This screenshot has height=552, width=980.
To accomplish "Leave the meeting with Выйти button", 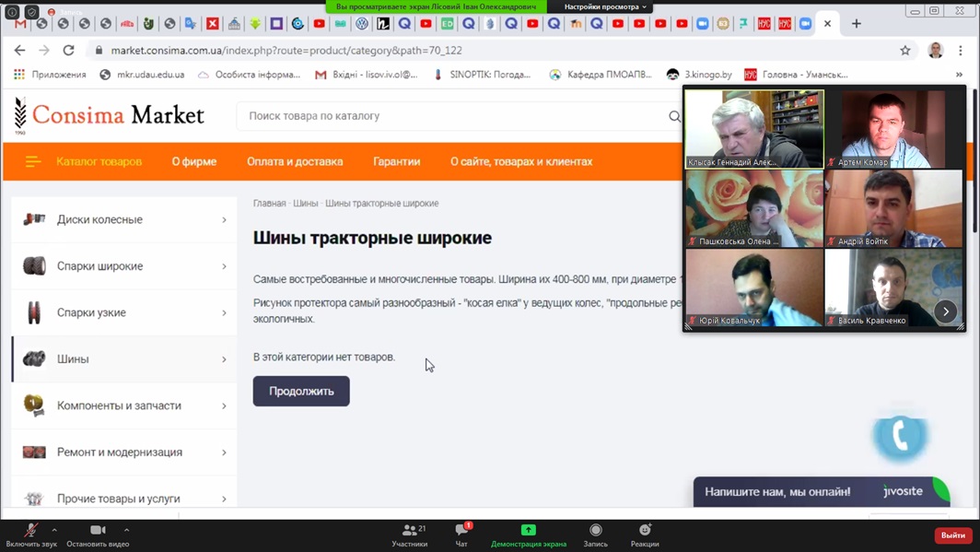I will click(x=952, y=535).
